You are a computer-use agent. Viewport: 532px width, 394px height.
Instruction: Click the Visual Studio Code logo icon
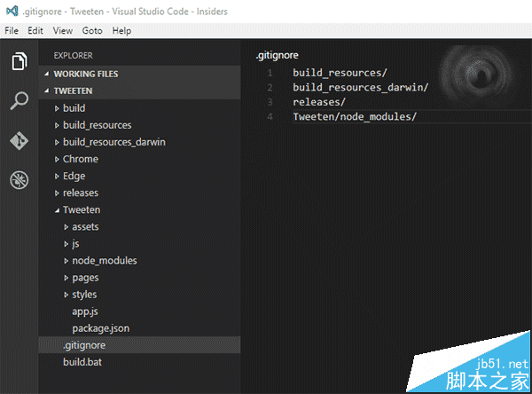click(x=12, y=10)
